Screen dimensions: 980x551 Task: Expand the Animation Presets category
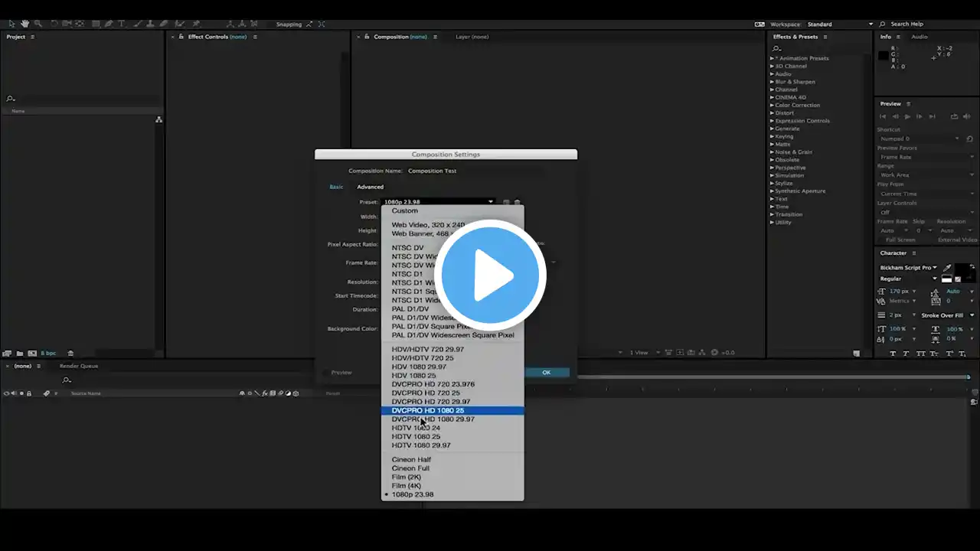[773, 58]
